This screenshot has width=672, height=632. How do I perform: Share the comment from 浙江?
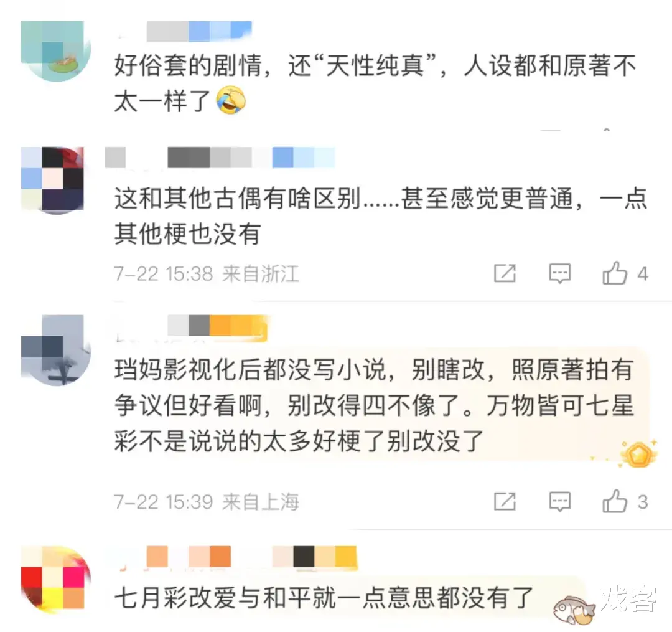pyautogui.click(x=505, y=273)
